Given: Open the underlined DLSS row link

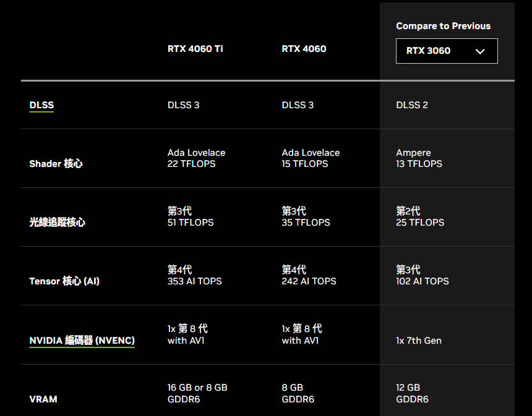Looking at the screenshot, I should tap(41, 105).
